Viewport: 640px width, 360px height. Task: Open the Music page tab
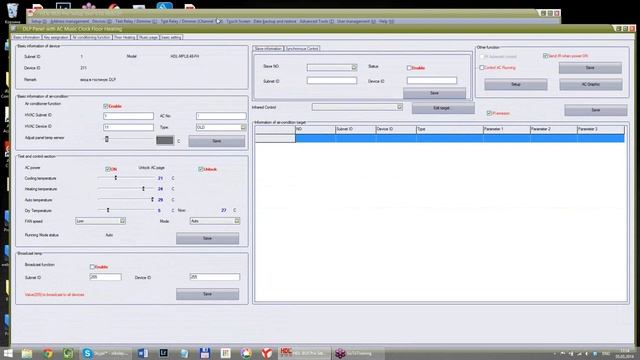[148, 37]
